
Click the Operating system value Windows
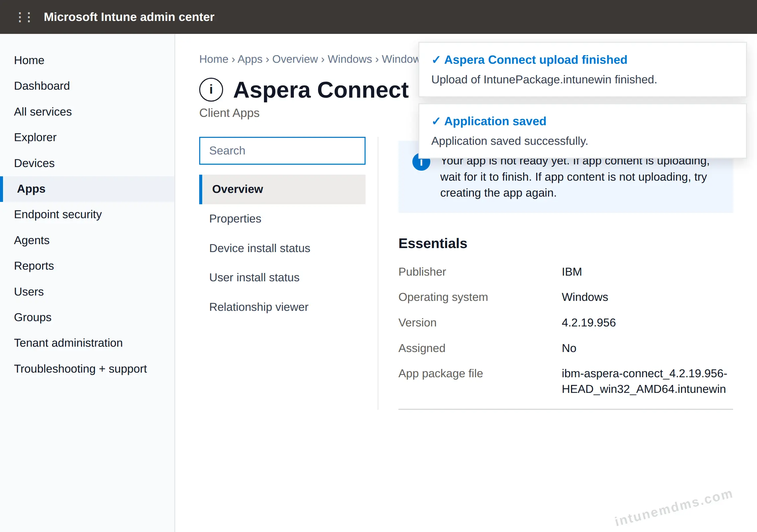click(585, 297)
